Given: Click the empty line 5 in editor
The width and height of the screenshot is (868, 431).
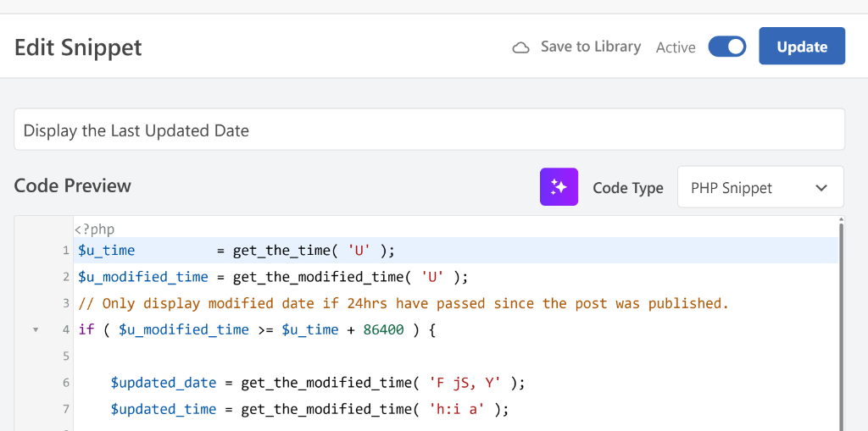Looking at the screenshot, I should [x=339, y=356].
